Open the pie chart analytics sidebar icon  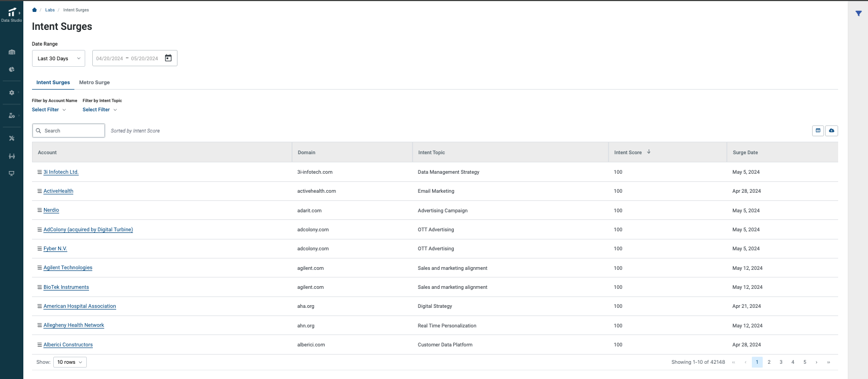[x=12, y=70]
